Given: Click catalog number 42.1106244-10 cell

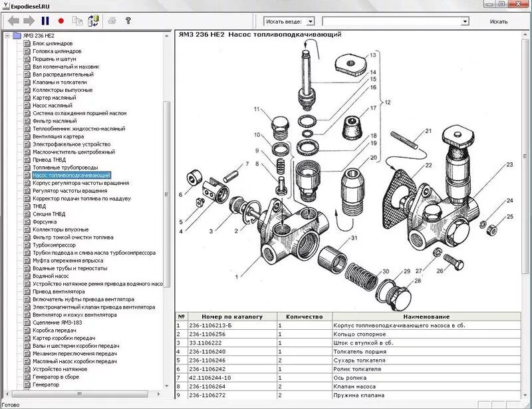Looking at the screenshot, I should (x=232, y=378).
